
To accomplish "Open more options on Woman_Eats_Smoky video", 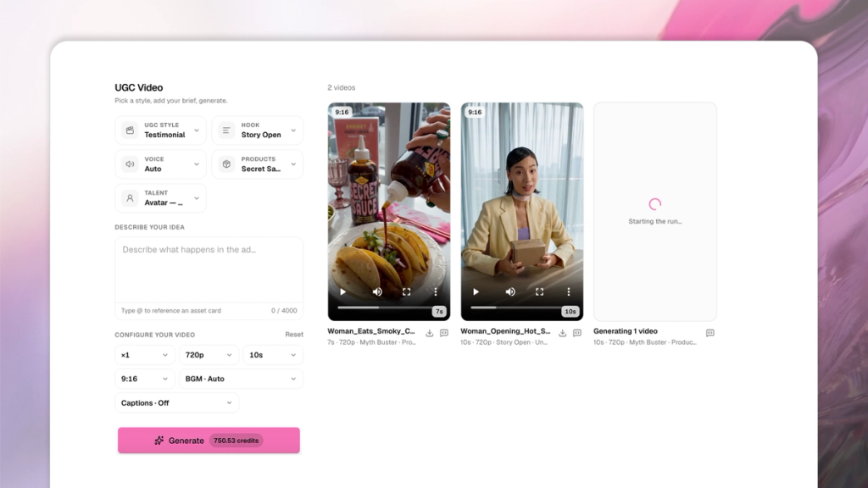I will (x=436, y=291).
